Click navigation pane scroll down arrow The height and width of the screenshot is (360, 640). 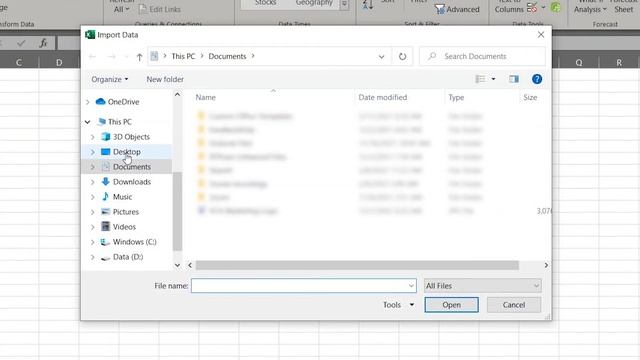[177, 265]
